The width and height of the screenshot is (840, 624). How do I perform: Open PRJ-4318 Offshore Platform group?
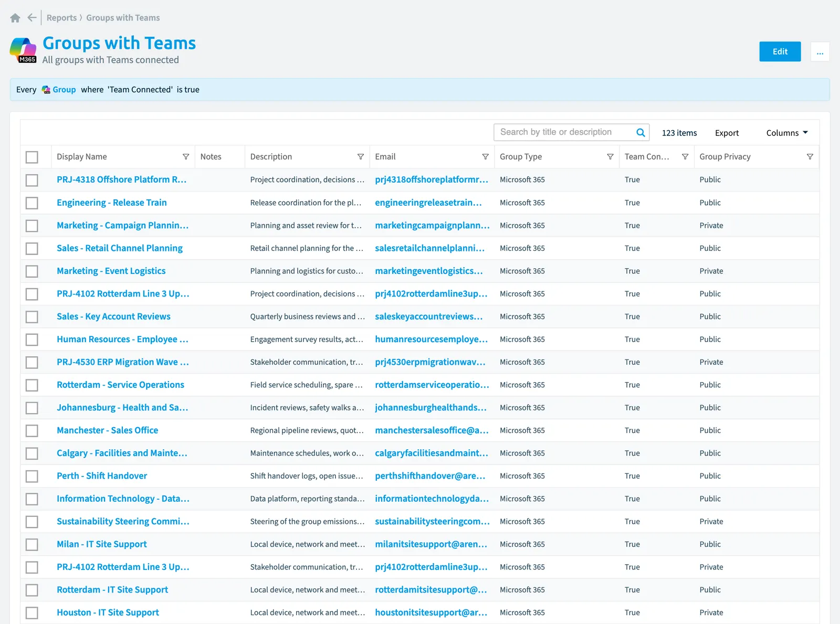[x=121, y=179]
